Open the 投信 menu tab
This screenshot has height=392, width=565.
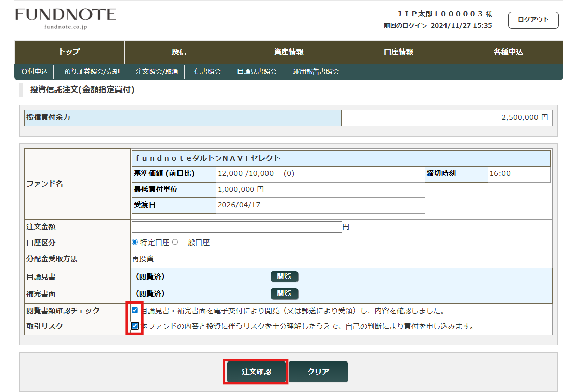tap(179, 52)
